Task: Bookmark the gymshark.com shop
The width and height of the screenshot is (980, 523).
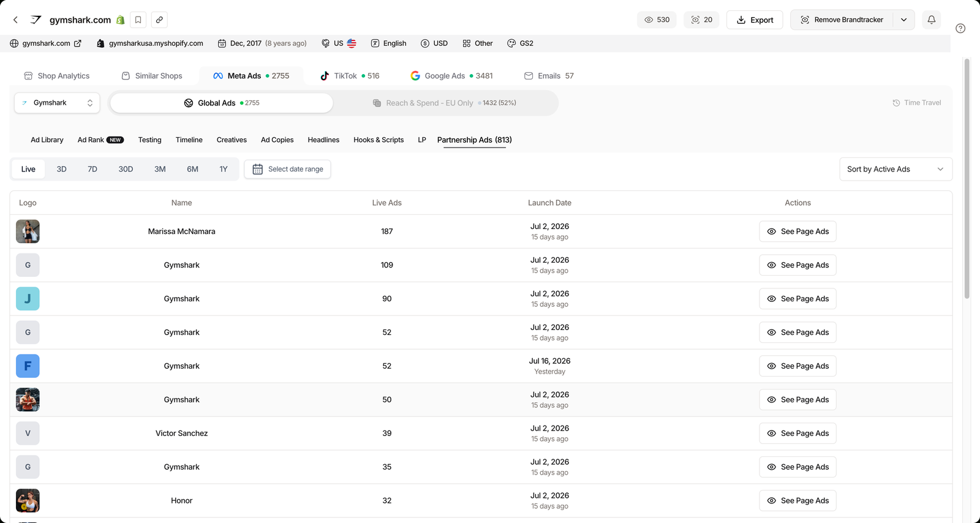Action: [138, 20]
